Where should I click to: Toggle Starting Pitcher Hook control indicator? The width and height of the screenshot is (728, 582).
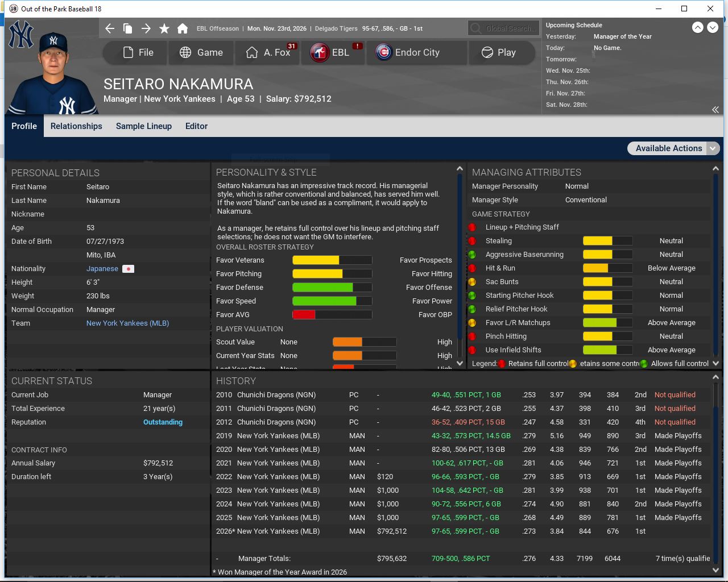(x=472, y=296)
